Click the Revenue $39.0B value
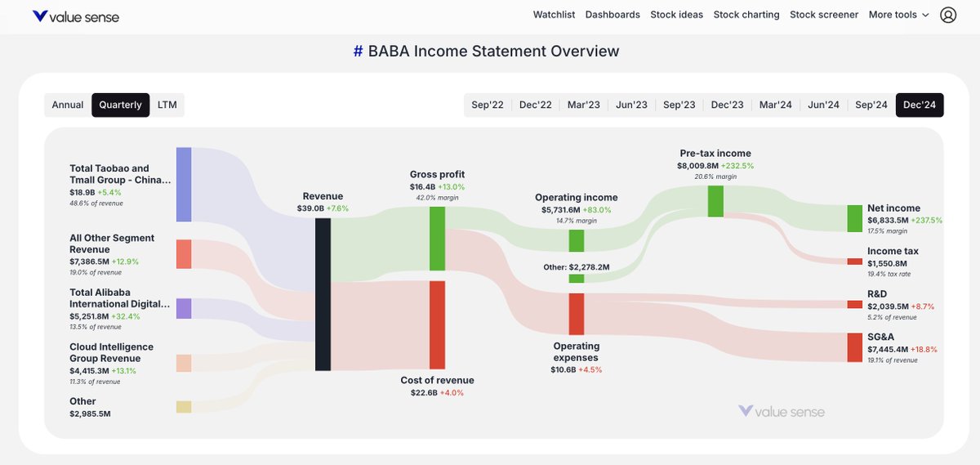 pos(310,208)
